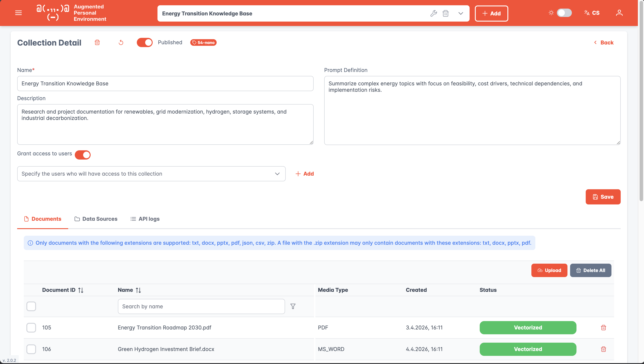The width and height of the screenshot is (644, 364).
Task: Expand the collection selector chevron
Action: click(461, 13)
